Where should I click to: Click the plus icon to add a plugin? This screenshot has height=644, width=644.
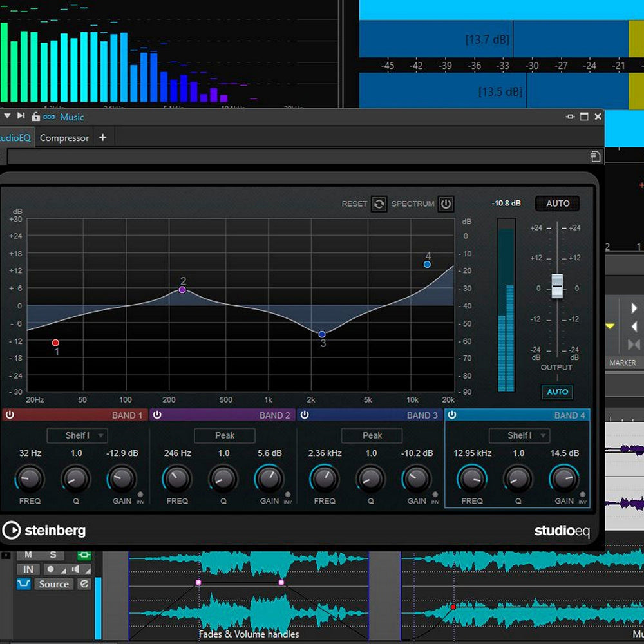pyautogui.click(x=102, y=137)
